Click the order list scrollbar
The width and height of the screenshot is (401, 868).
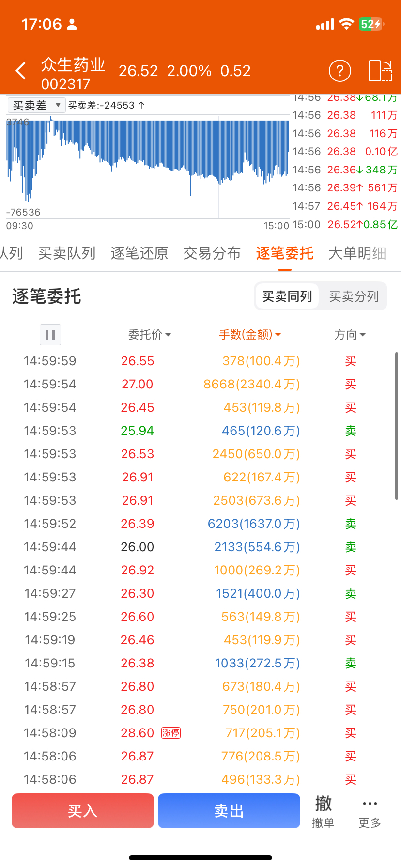click(397, 426)
